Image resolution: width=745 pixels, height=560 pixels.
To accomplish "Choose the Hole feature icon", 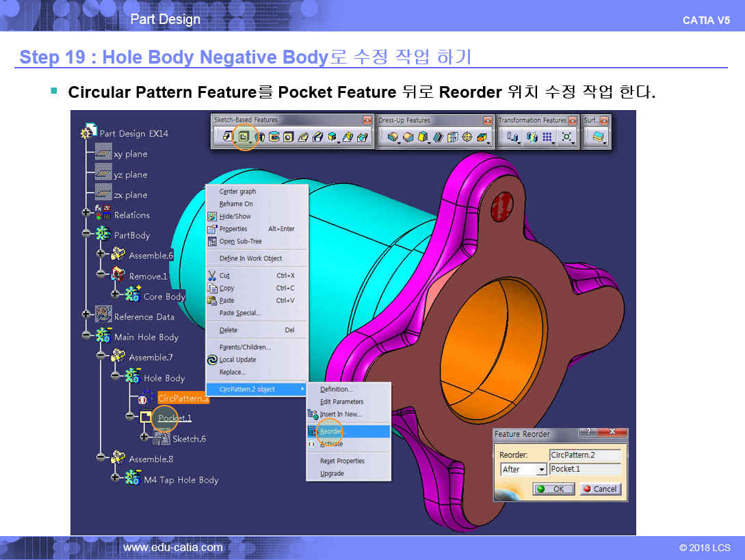I will click(289, 137).
